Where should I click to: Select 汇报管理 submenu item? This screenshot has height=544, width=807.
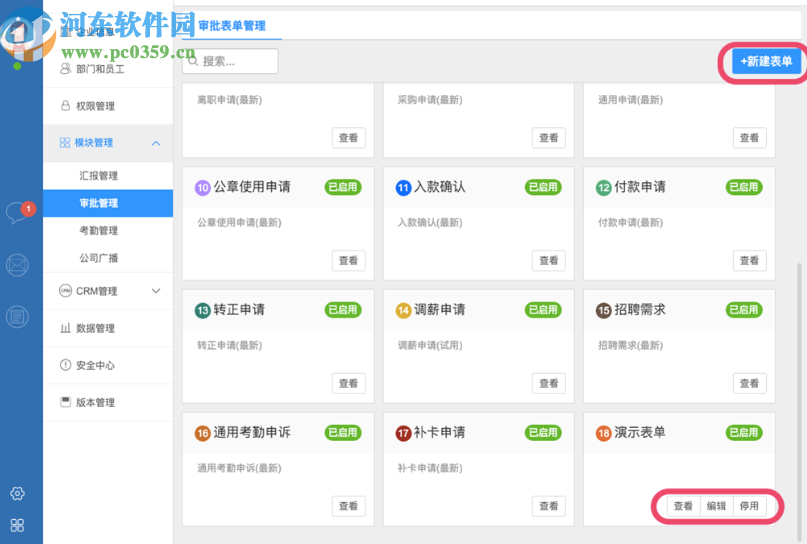pyautogui.click(x=108, y=176)
